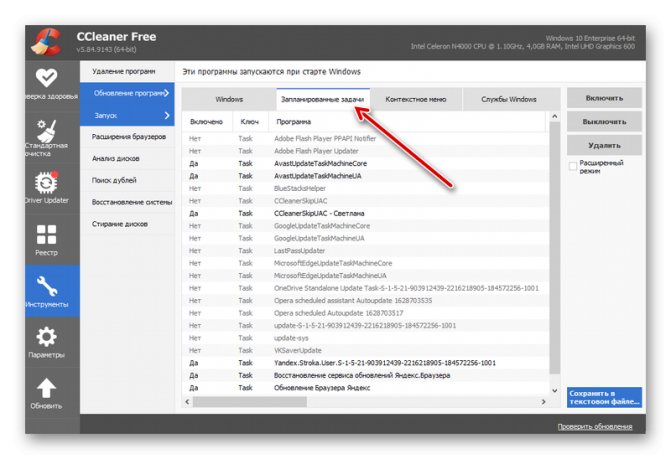Click the Удалить button
The width and height of the screenshot is (671, 459).
tap(604, 145)
